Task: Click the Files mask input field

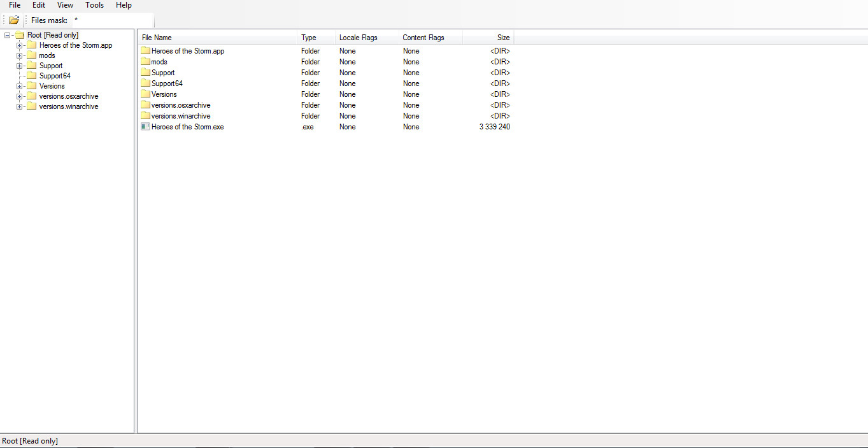Action: coord(111,20)
